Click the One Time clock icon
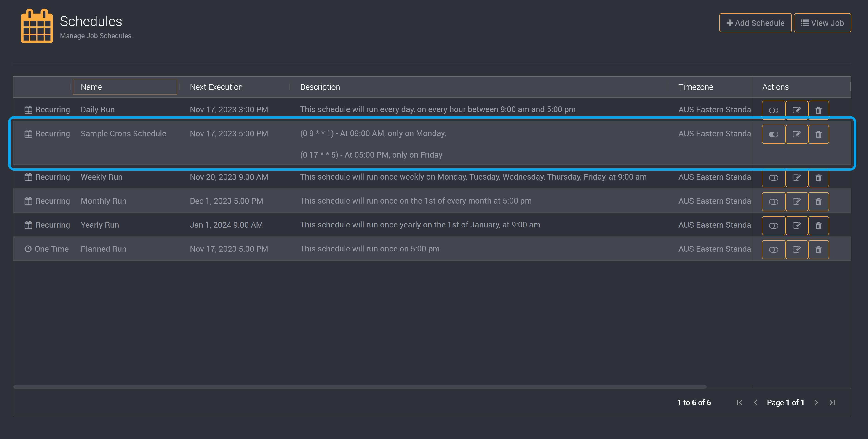The width and height of the screenshot is (868, 439). (x=28, y=249)
